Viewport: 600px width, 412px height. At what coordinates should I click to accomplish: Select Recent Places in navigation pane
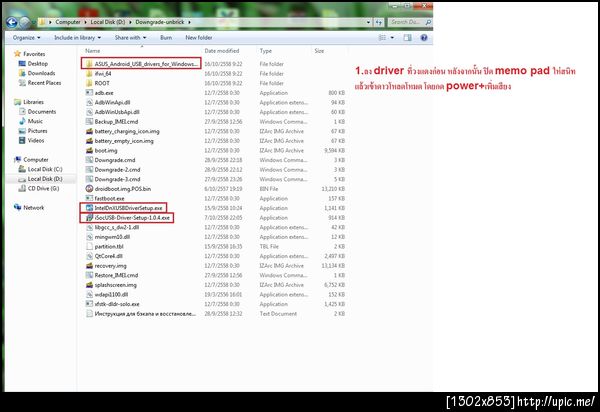44,83
